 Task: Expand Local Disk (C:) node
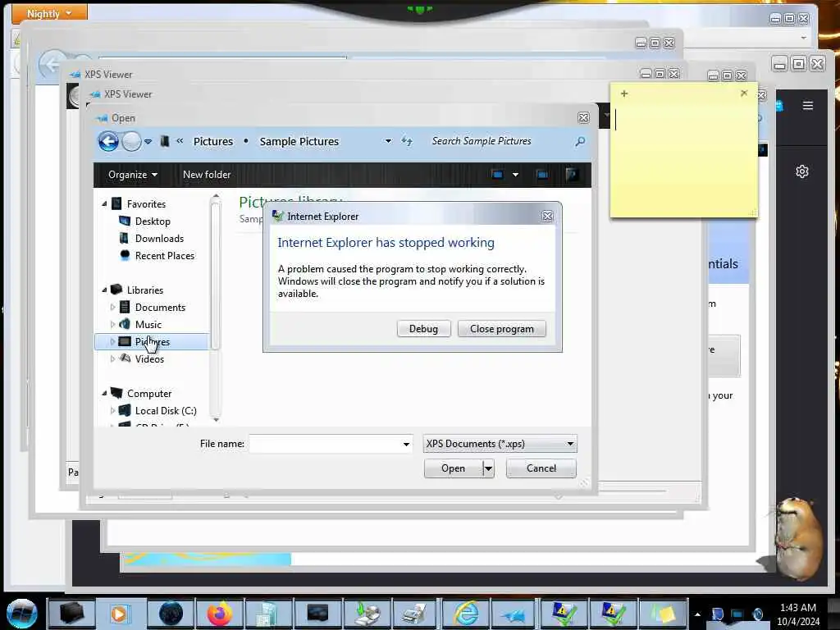click(x=112, y=411)
